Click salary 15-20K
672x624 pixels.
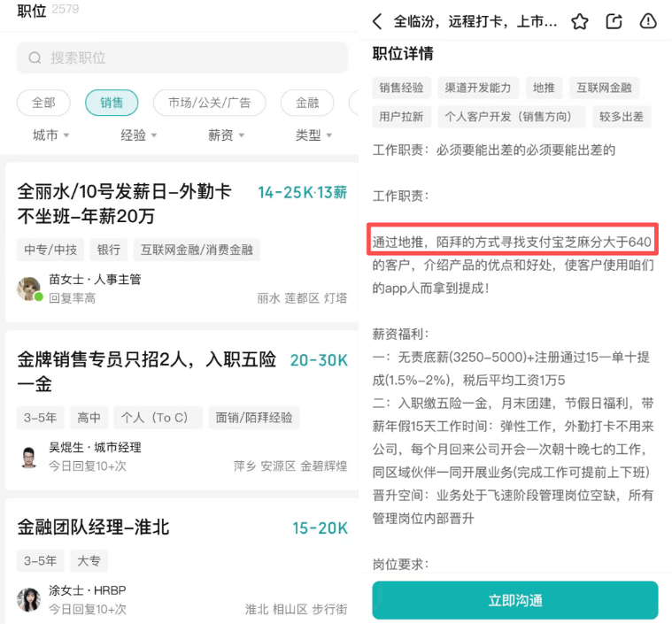(x=320, y=528)
